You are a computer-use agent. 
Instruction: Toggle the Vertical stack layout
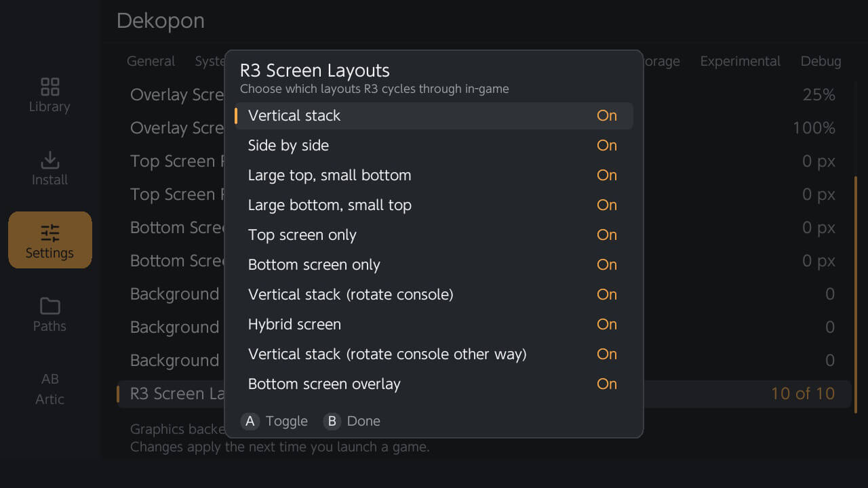click(x=434, y=116)
